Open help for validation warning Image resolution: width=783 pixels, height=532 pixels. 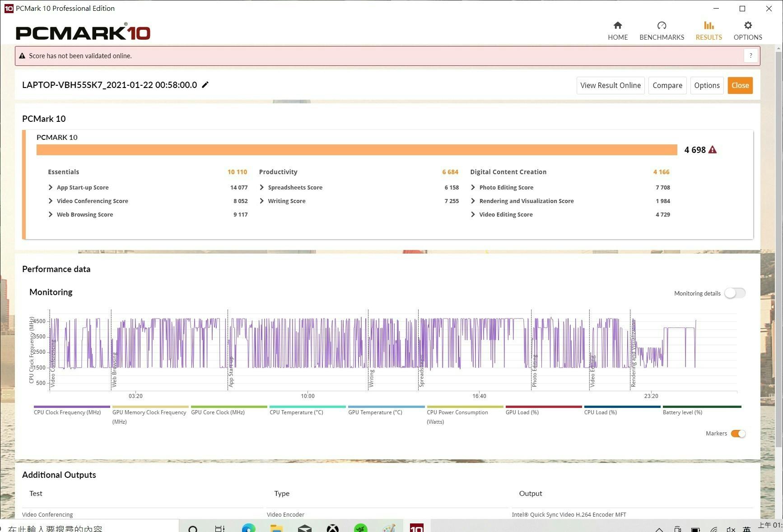(x=750, y=56)
